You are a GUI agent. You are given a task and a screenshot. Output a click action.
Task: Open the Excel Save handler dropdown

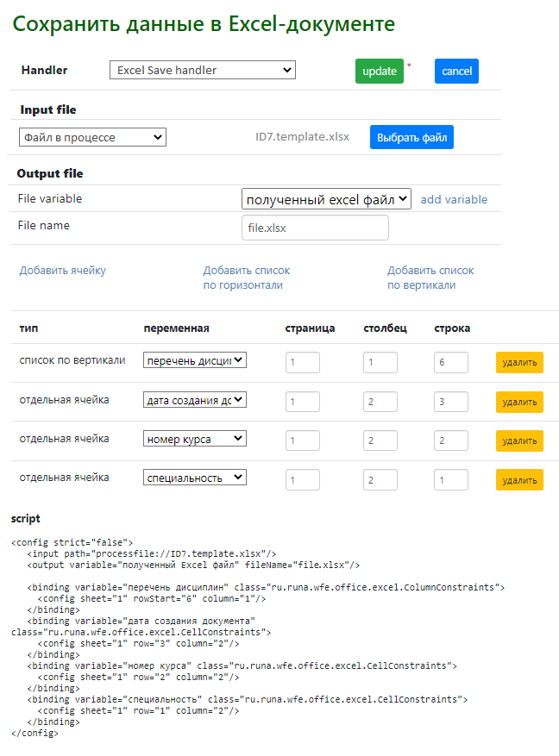(203, 70)
